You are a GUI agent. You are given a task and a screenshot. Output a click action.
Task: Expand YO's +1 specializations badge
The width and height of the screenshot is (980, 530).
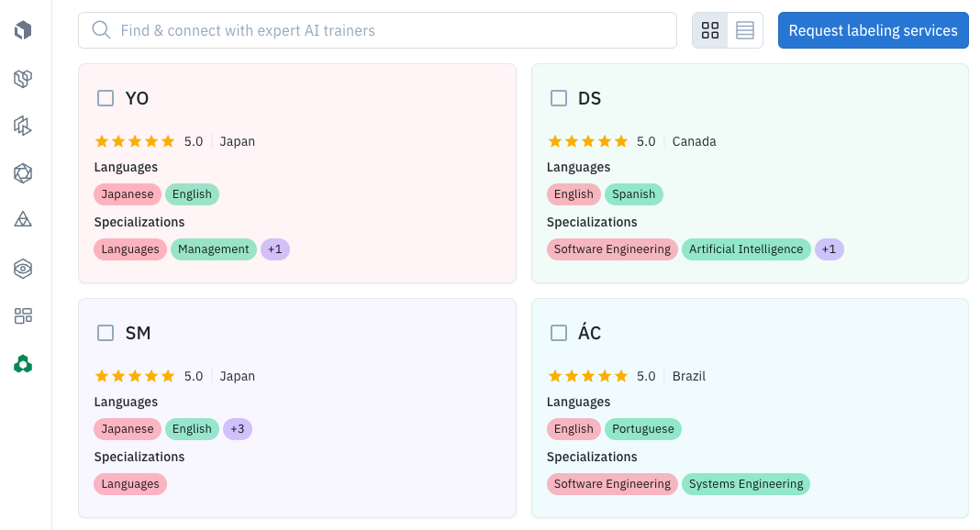coord(275,249)
